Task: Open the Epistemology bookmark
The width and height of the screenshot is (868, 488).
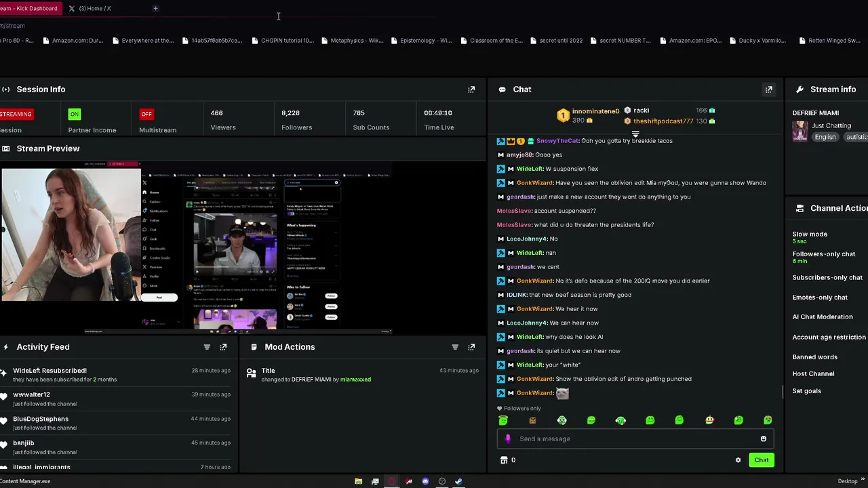Action: tap(422, 41)
